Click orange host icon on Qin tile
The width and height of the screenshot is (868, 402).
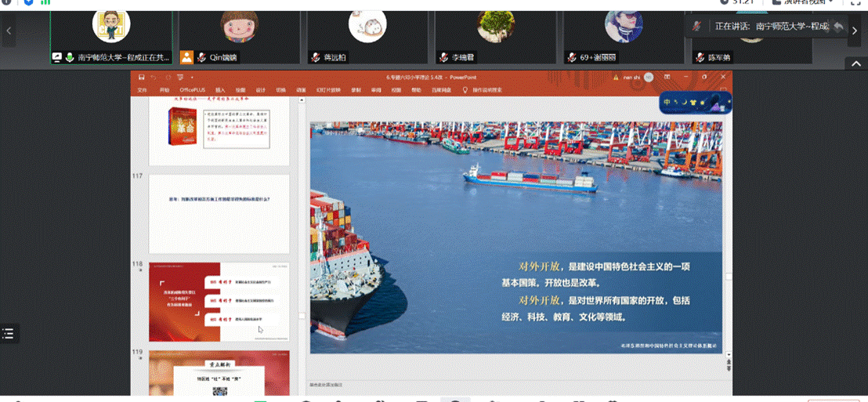click(187, 57)
